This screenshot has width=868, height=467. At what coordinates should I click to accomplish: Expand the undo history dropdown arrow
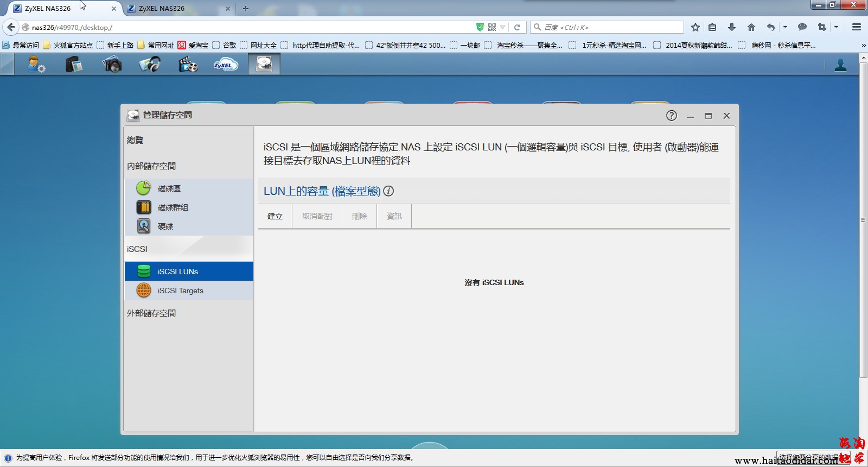(x=785, y=27)
